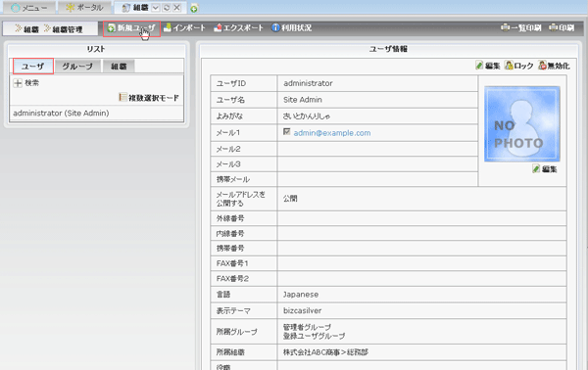Switch to the 組織 list tab

pos(119,67)
